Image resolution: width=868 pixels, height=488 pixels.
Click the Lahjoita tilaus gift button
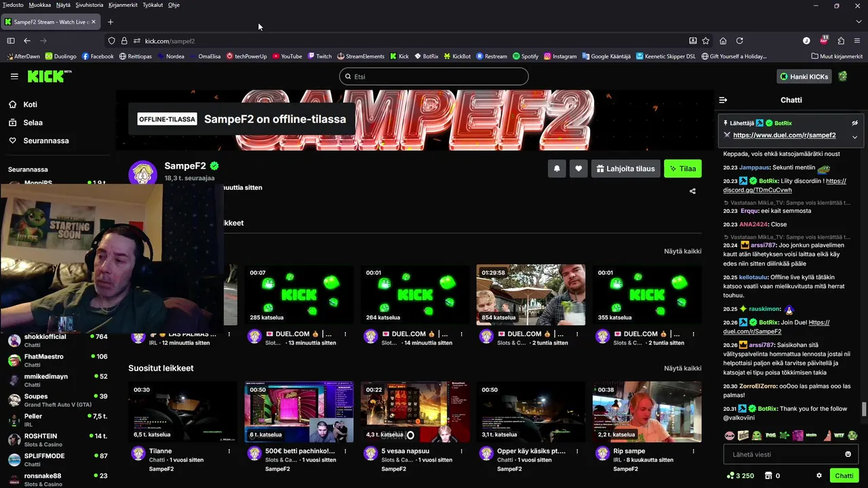tap(625, 169)
